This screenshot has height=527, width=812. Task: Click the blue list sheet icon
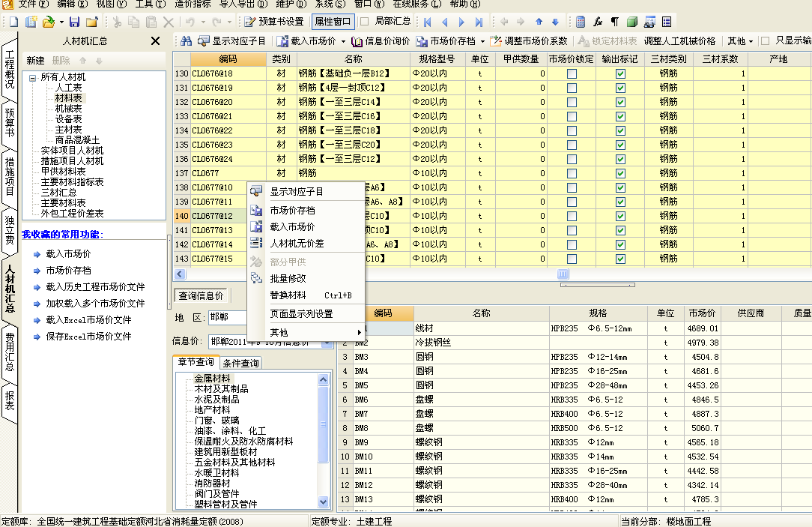tap(667, 22)
